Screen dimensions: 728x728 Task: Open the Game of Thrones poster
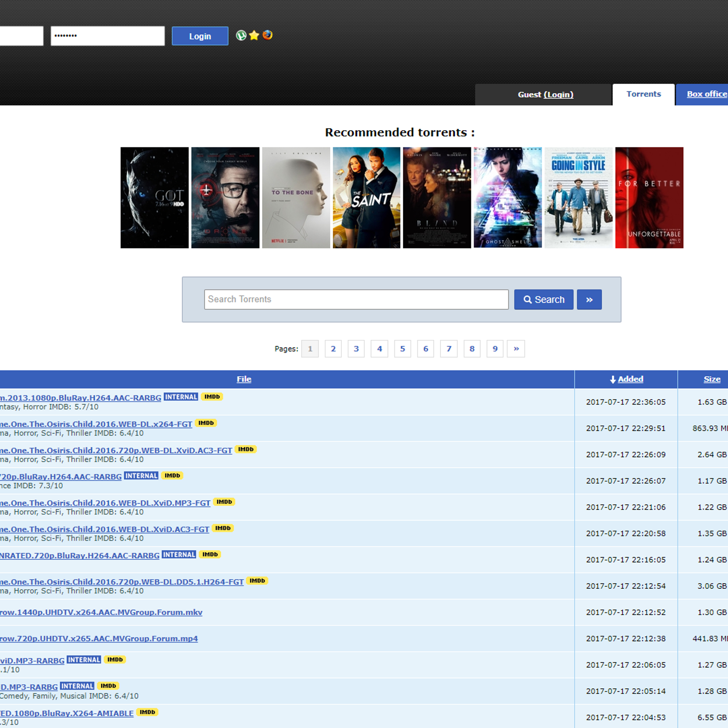click(155, 197)
